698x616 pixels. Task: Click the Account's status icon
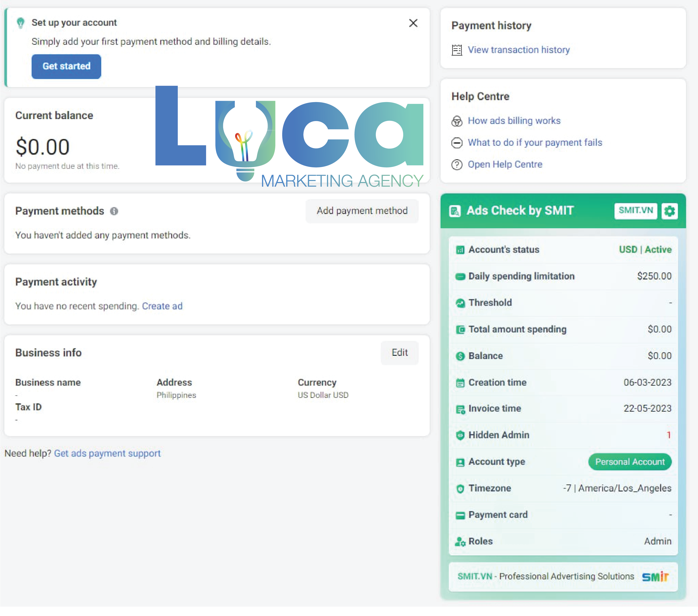pos(460,250)
